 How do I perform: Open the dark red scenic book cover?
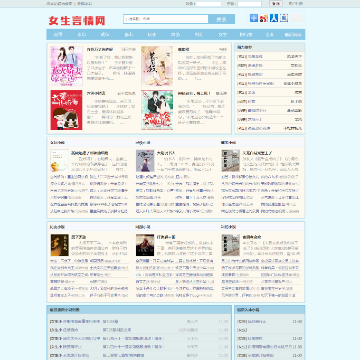[x=145, y=245]
